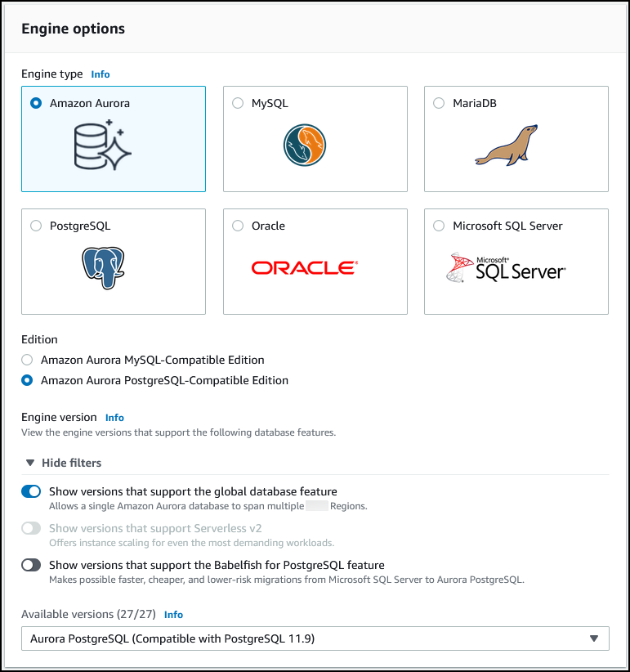
Task: Enable the Babelfish for PostgreSQL toggle
Action: click(31, 565)
